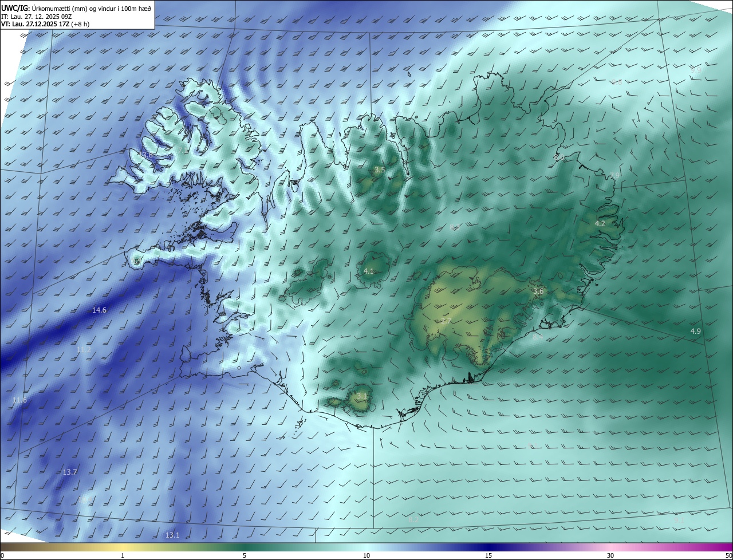
Task: Click the colorbar tick label 10
Action: tap(366, 555)
